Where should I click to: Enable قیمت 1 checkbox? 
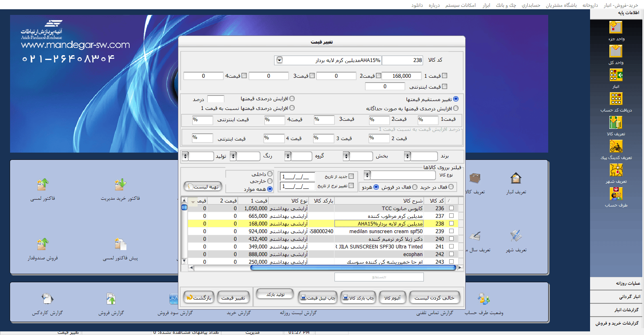click(445, 76)
